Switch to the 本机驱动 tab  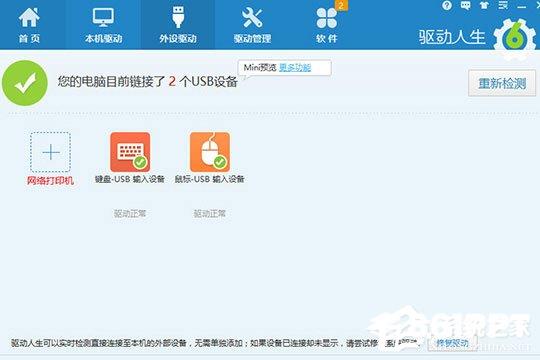(x=103, y=25)
